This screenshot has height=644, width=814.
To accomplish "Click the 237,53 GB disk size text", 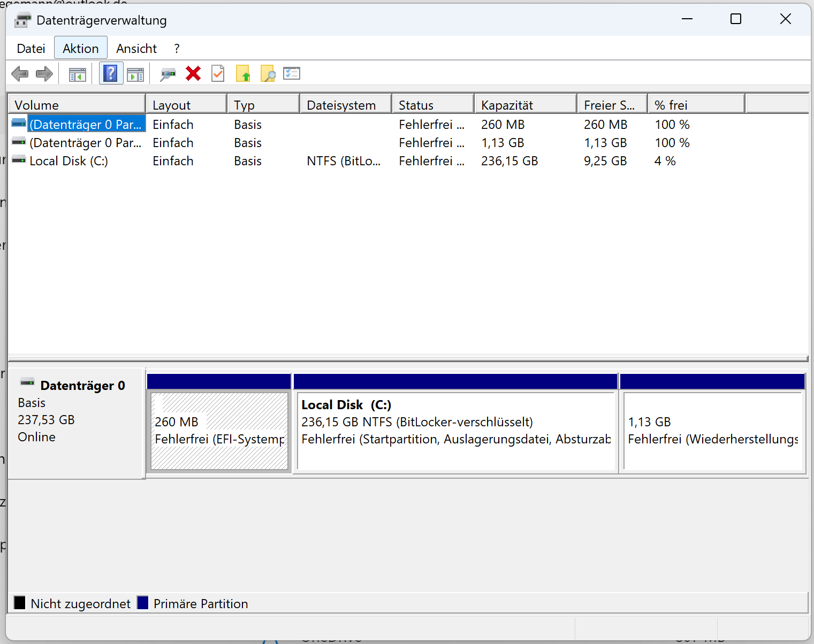I will click(46, 420).
